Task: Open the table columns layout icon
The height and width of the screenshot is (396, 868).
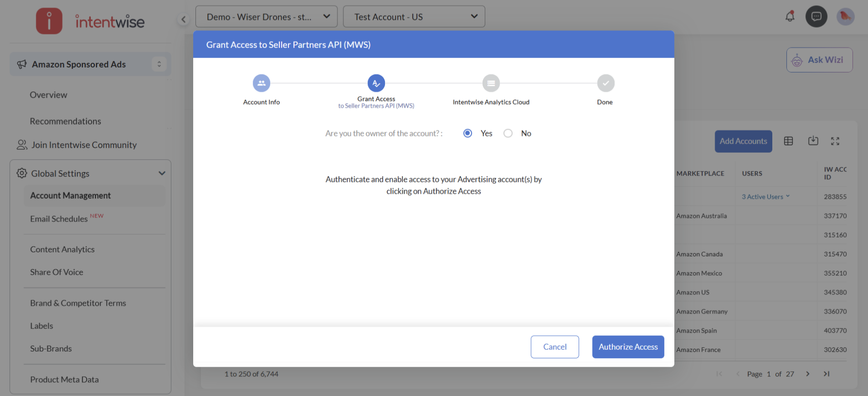Action: (788, 141)
